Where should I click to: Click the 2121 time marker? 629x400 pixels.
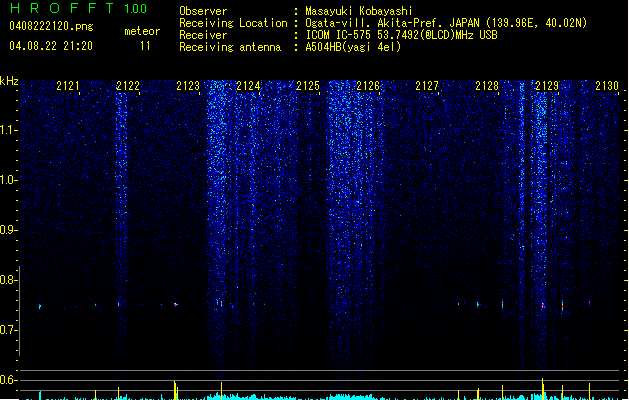(x=68, y=86)
